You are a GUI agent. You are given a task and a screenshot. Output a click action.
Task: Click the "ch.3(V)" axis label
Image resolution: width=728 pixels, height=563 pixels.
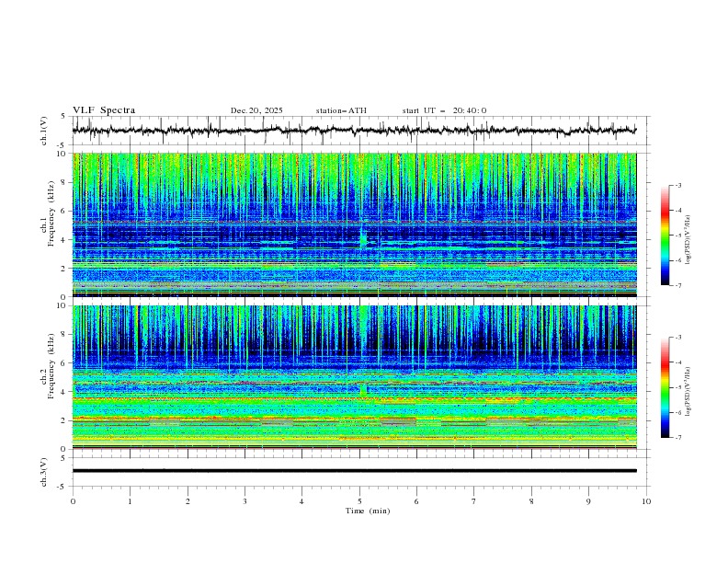point(44,472)
